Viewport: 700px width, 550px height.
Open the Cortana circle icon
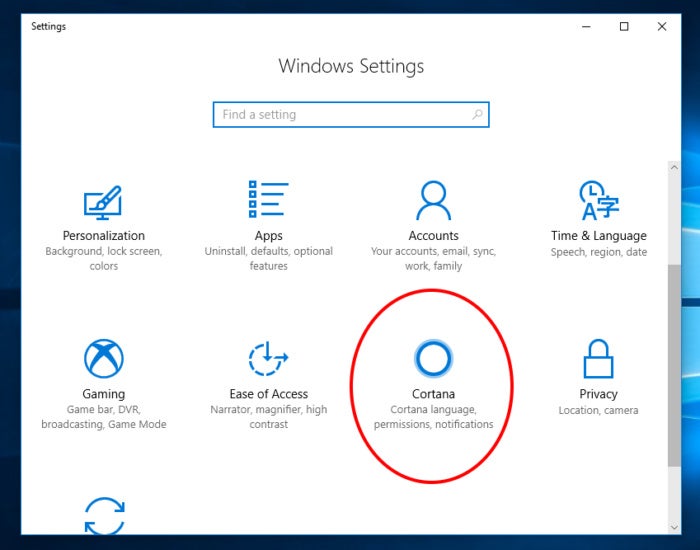[x=433, y=358]
